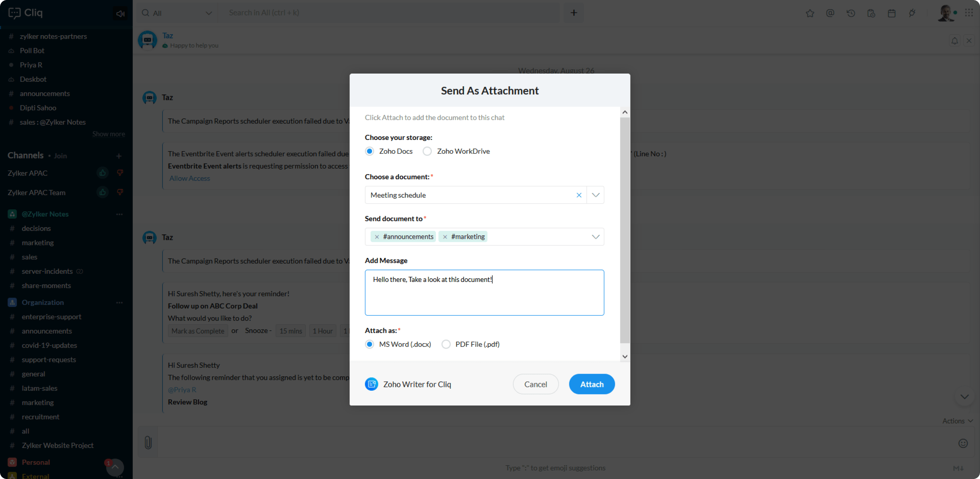Click the search magnifier icon
This screenshot has width=980, height=479.
[x=145, y=13]
